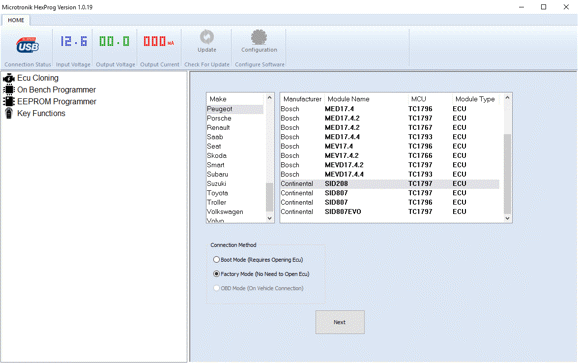Image resolution: width=578 pixels, height=363 pixels.
Task: Click the EEPROM Programmer chip icon
Action: pos(8,101)
